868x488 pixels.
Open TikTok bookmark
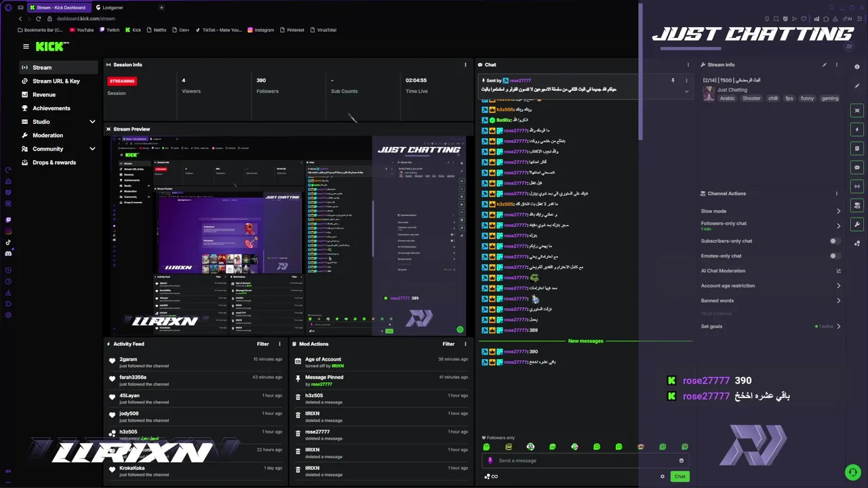(218, 30)
